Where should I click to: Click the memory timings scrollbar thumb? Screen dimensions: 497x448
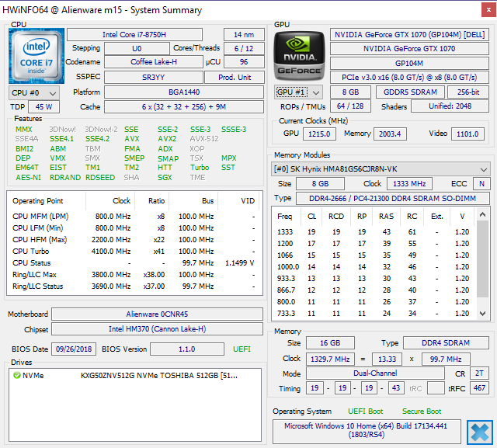482,259
